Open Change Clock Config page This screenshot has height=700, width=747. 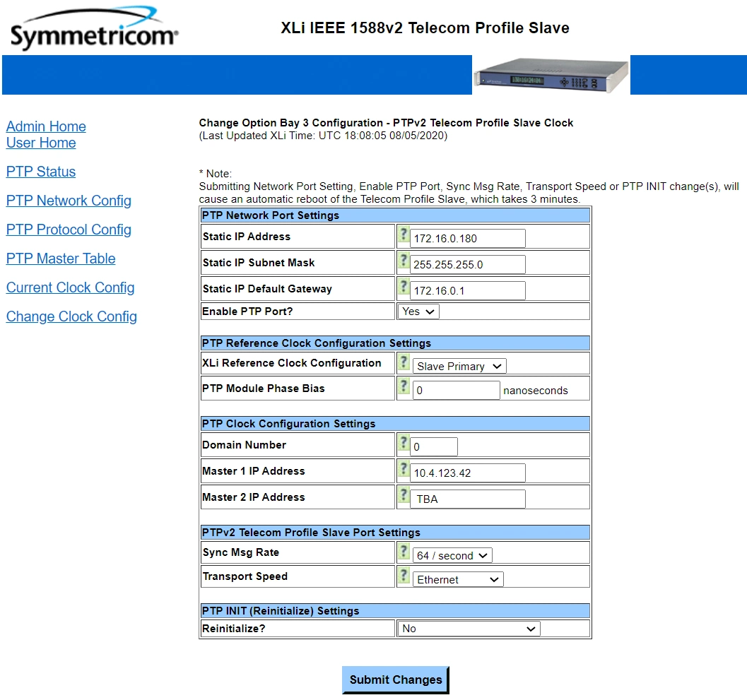click(x=71, y=316)
